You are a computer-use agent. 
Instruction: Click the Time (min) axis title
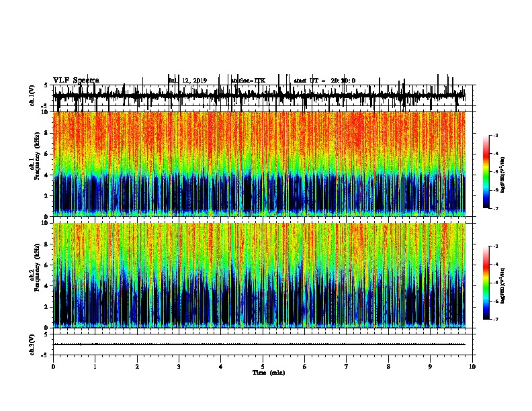269,373
